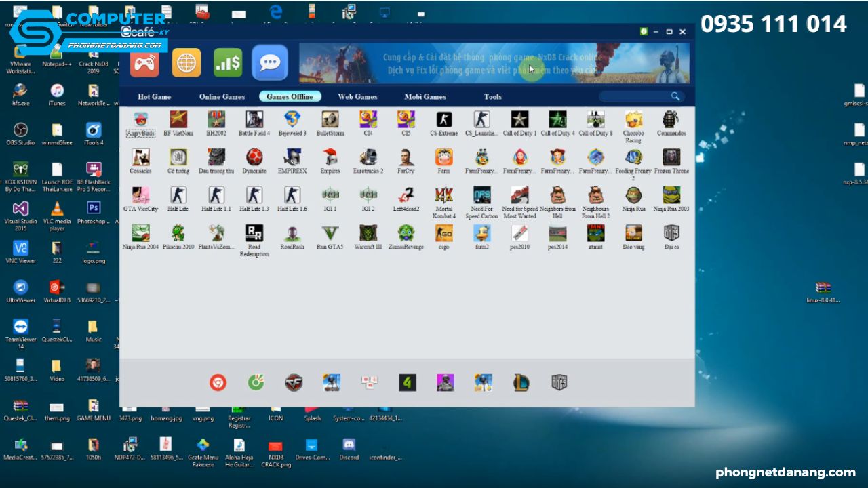Image resolution: width=868 pixels, height=488 pixels.
Task: Launch League of Legends from bottom bar
Action: click(521, 383)
